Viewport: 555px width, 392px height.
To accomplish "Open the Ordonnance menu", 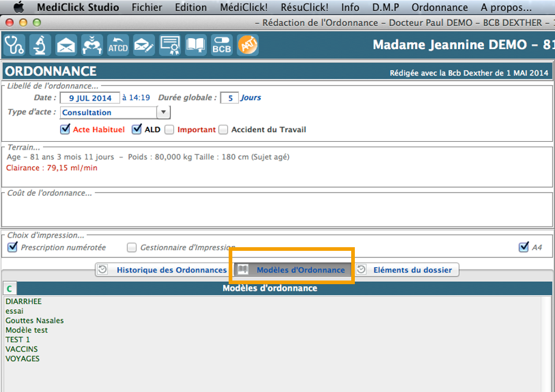I will (440, 7).
